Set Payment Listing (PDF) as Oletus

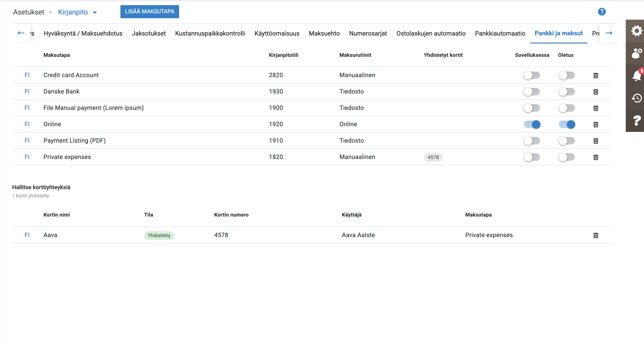click(x=567, y=141)
